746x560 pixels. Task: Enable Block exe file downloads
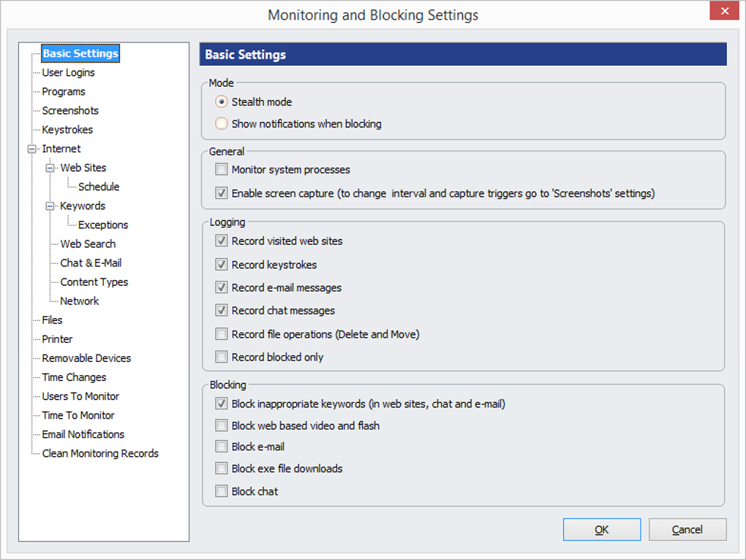tap(222, 469)
